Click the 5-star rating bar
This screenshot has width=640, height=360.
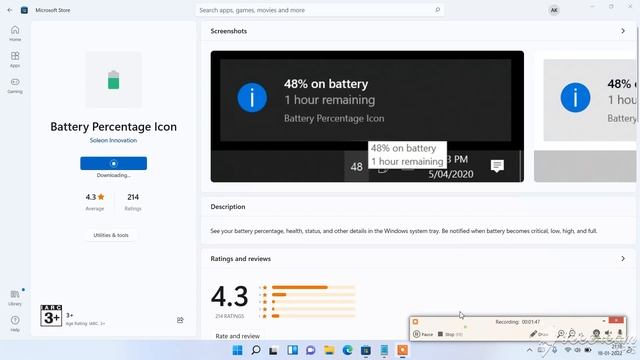[x=313, y=287]
